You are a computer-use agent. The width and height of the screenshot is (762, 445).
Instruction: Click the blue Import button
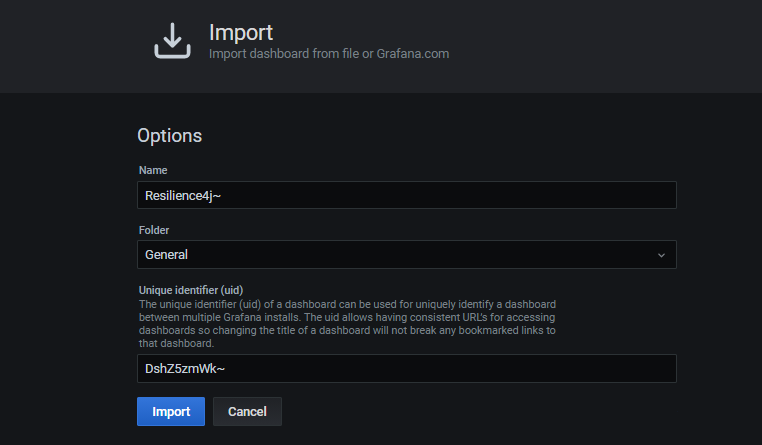pos(171,411)
